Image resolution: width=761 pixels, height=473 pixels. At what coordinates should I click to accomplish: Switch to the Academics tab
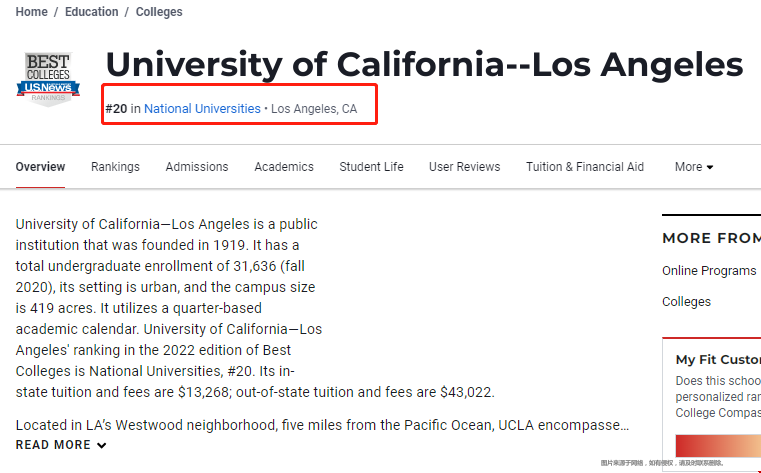pos(284,167)
